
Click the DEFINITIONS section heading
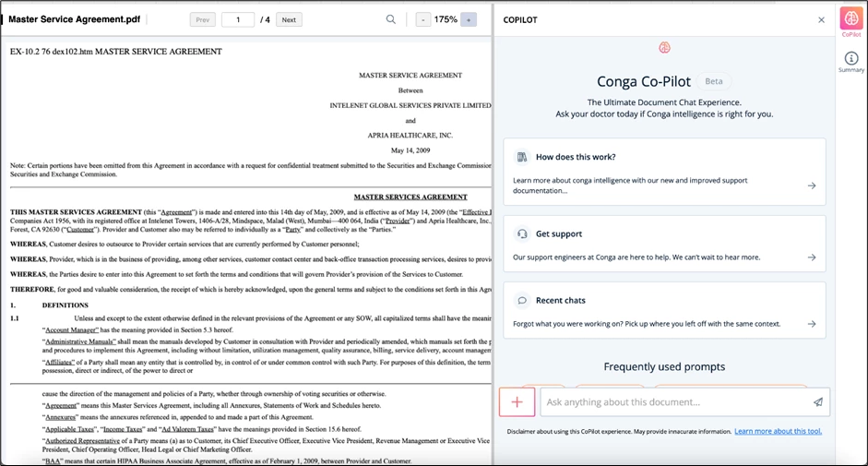pyautogui.click(x=65, y=305)
